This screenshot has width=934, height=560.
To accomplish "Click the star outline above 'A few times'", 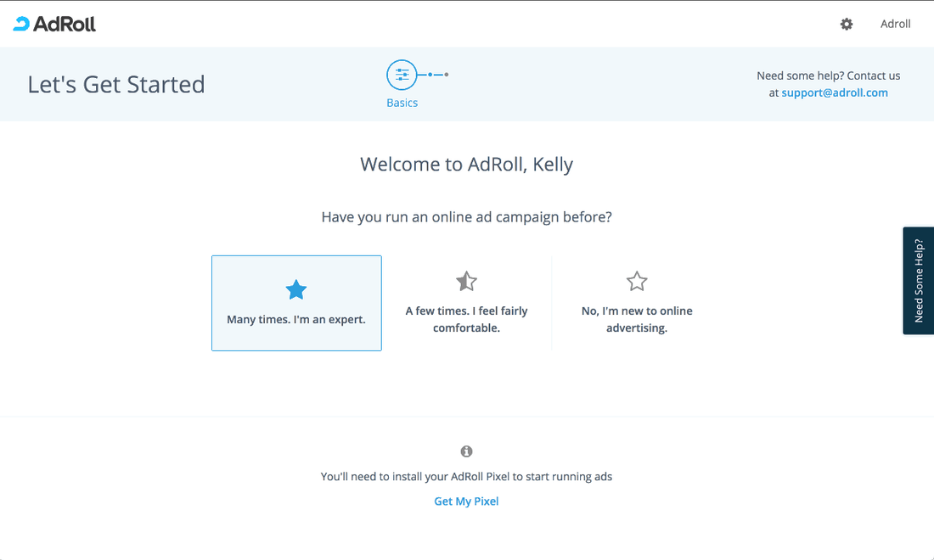I will 466,281.
